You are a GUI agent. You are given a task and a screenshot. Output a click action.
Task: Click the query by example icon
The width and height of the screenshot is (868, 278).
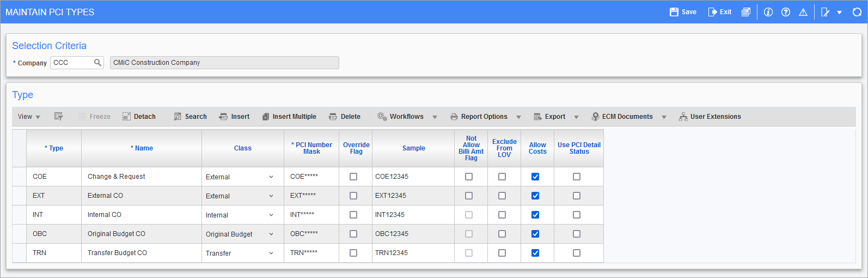coord(59,117)
